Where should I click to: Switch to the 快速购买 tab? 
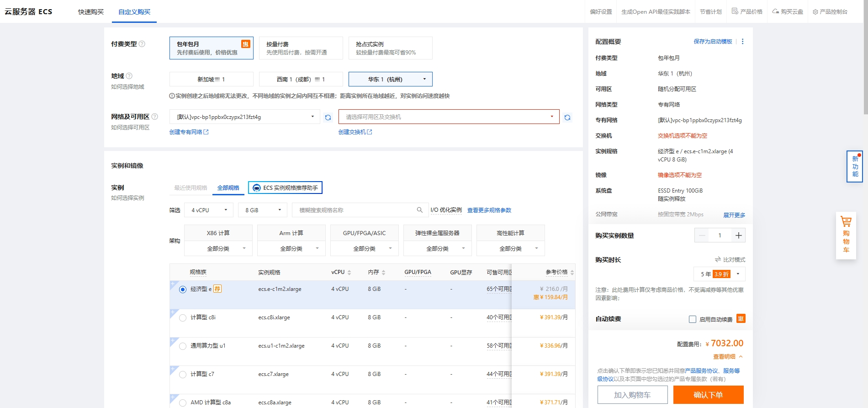pos(91,12)
